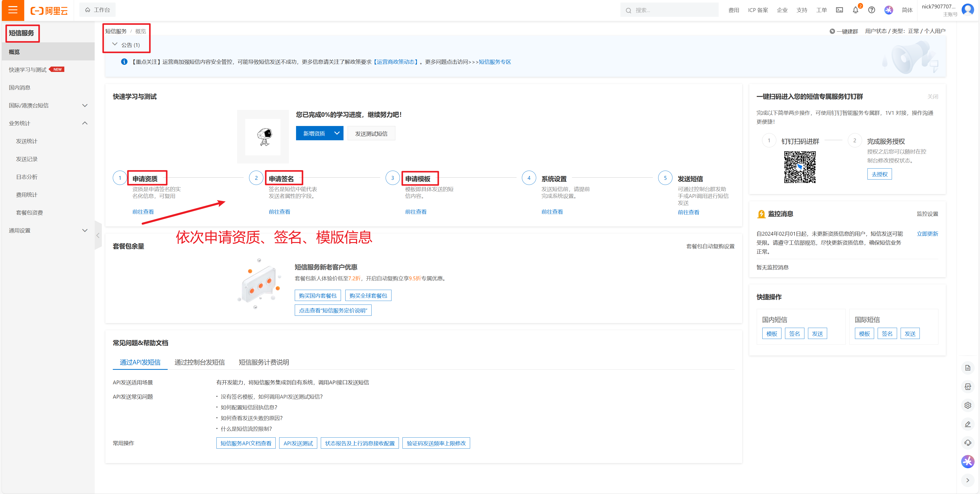Open the Cloud Shell terminal icon
Image resolution: width=980 pixels, height=494 pixels.
(x=839, y=10)
